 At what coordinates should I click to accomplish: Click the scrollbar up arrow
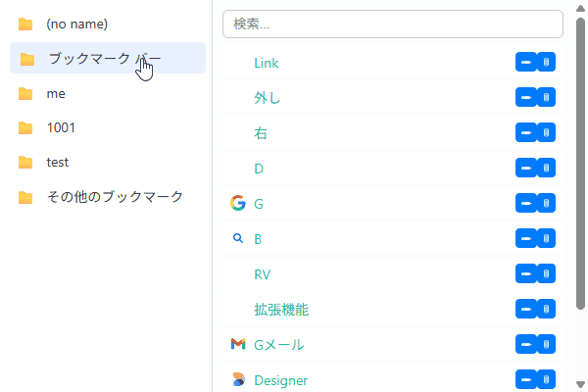[580, 8]
